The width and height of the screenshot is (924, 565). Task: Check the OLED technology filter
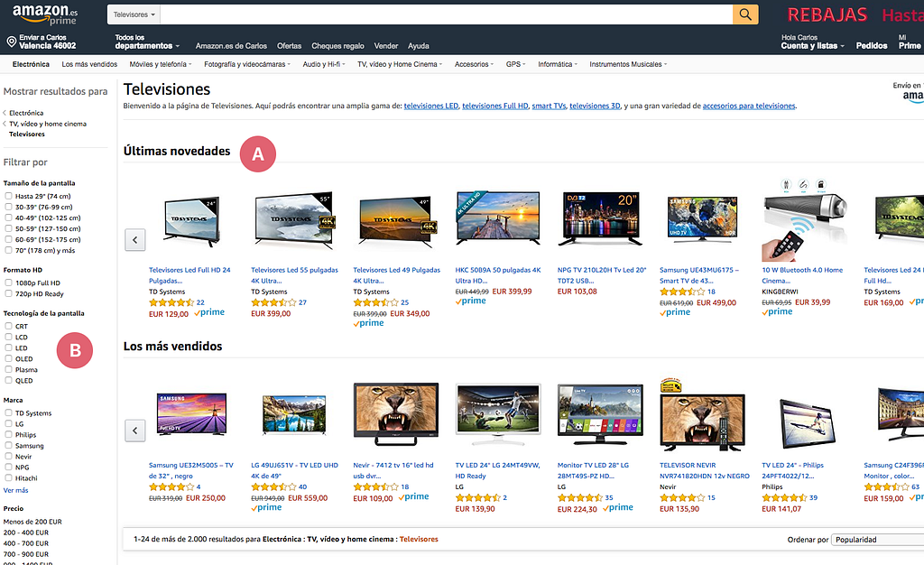pos(9,358)
